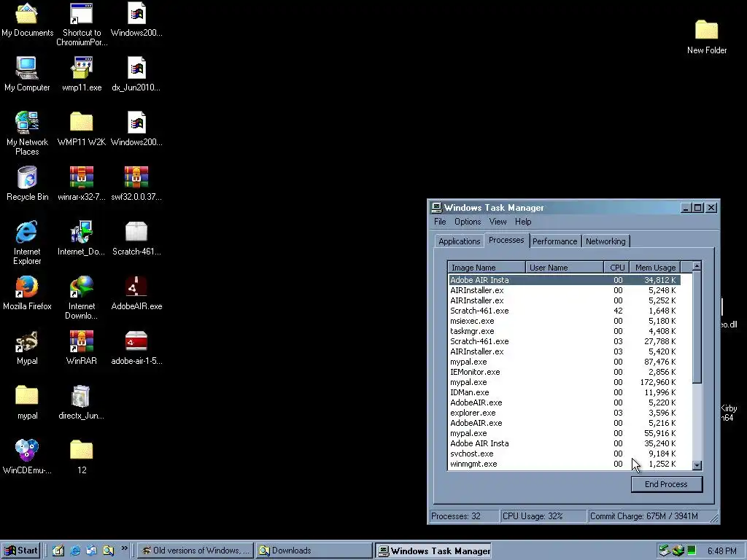Viewport: 747px width, 560px height.
Task: Select the Scratch-461... installer icon
Action: (x=136, y=238)
